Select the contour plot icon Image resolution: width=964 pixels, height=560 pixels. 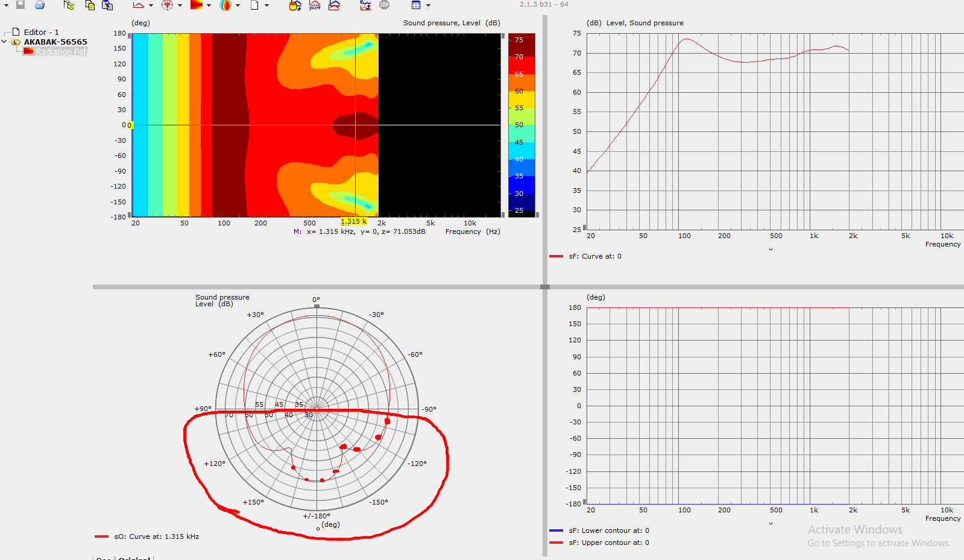(x=197, y=5)
